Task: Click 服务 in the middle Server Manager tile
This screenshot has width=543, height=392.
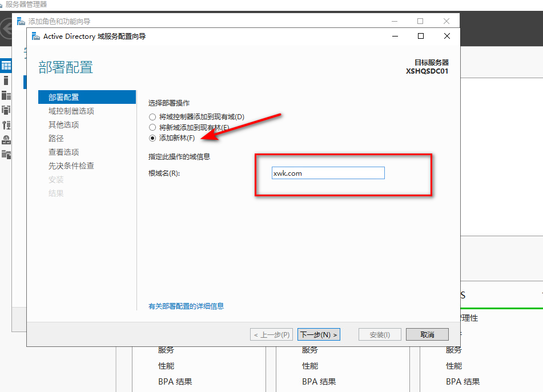Action: 310,350
